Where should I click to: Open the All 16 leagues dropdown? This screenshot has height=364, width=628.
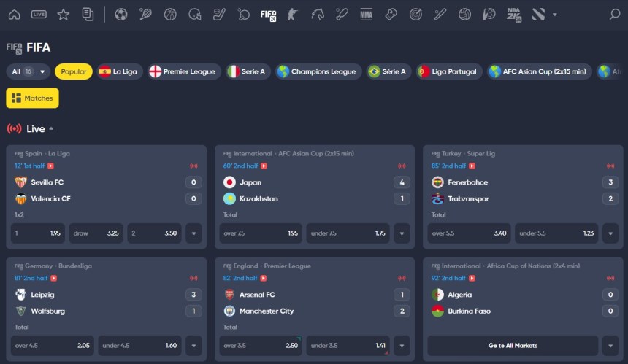(28, 71)
